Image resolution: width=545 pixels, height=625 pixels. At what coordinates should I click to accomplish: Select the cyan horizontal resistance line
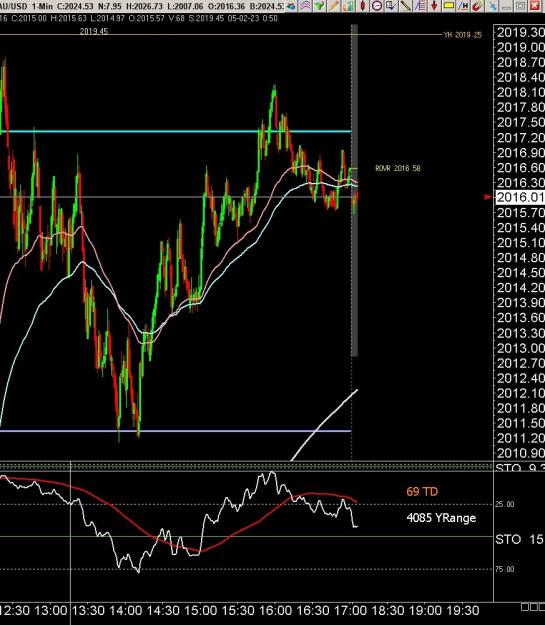[x=175, y=131]
